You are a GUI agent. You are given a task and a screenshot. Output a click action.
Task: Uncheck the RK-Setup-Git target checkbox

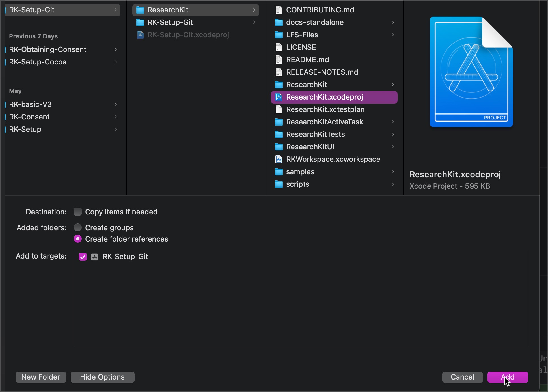point(83,257)
